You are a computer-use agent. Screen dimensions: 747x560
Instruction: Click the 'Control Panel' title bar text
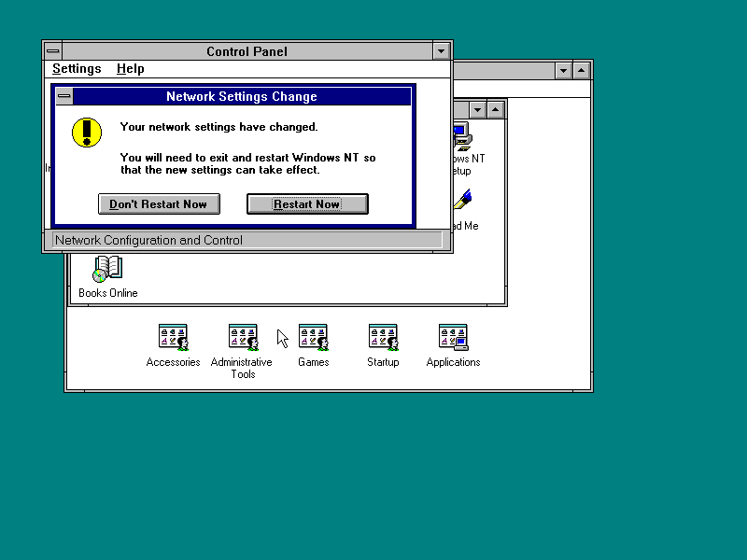pos(247,51)
